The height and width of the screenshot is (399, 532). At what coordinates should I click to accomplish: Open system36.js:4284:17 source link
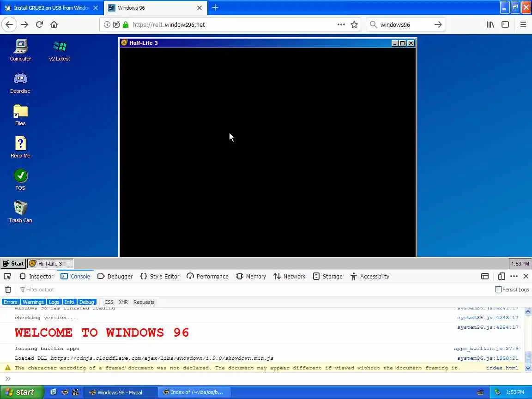(488, 327)
